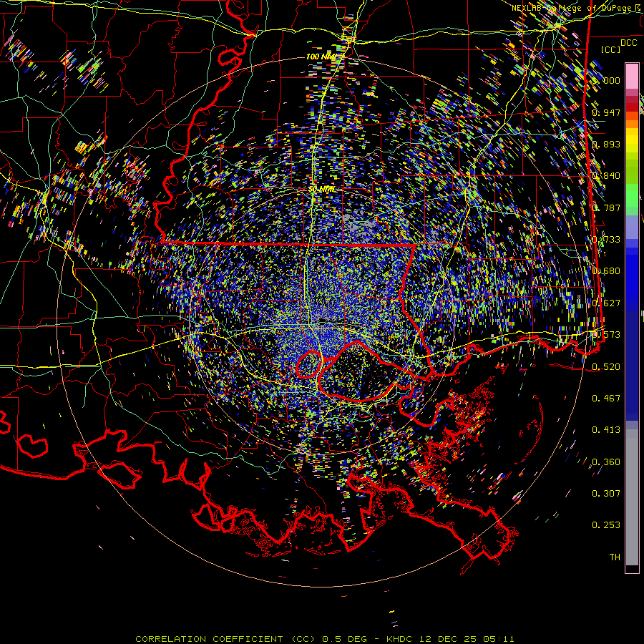The image size is (644, 644).
Task: Click the KHDC radar site identifier
Action: [x=401, y=639]
